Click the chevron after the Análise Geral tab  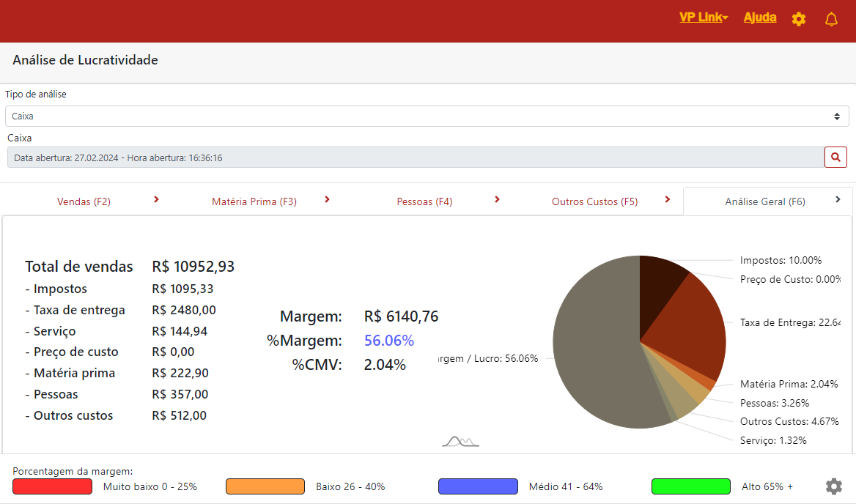838,199
